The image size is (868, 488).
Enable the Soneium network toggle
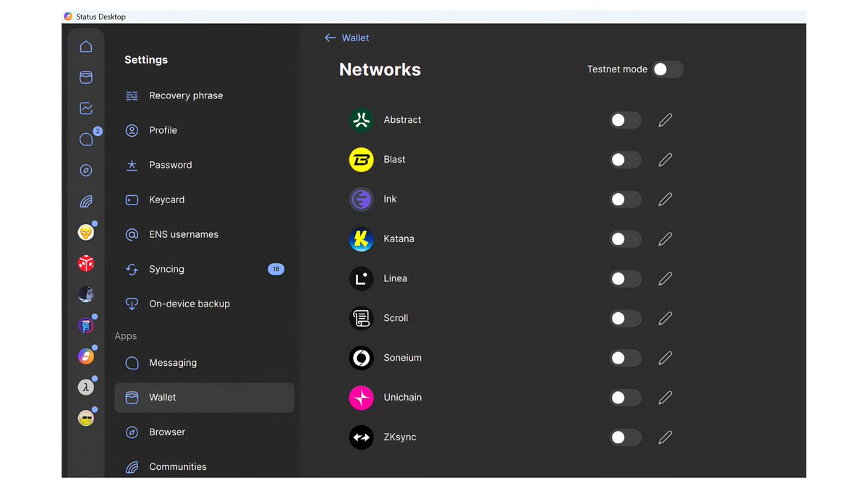[x=626, y=358]
